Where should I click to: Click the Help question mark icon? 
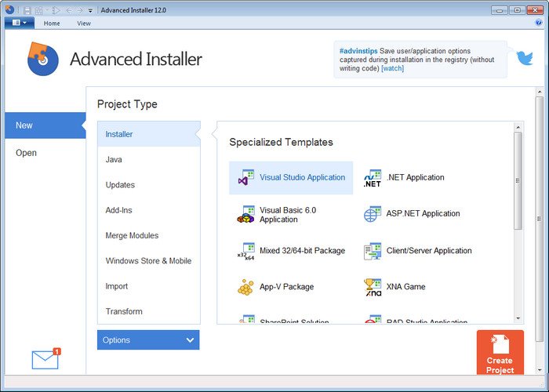click(539, 23)
